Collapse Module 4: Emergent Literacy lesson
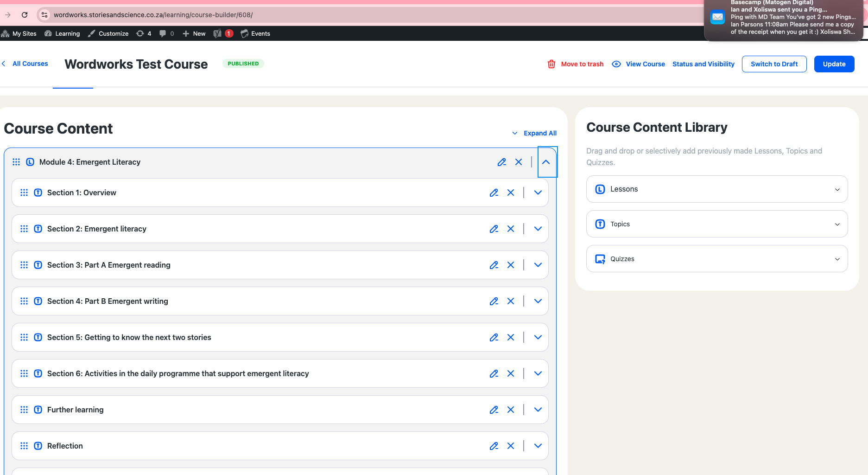 [546, 162]
